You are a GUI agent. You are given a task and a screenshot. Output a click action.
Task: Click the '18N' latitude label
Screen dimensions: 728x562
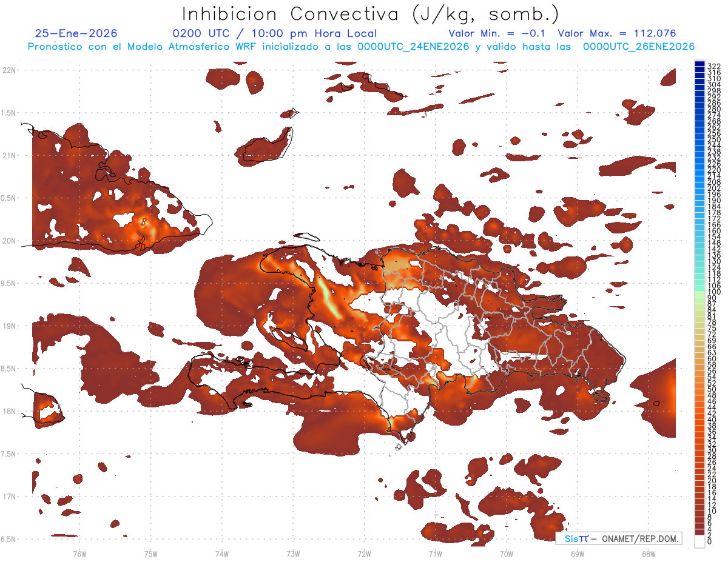coord(8,411)
